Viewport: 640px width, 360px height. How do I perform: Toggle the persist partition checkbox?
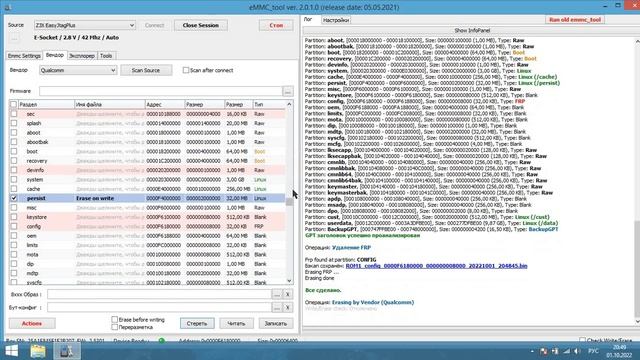pyautogui.click(x=14, y=198)
